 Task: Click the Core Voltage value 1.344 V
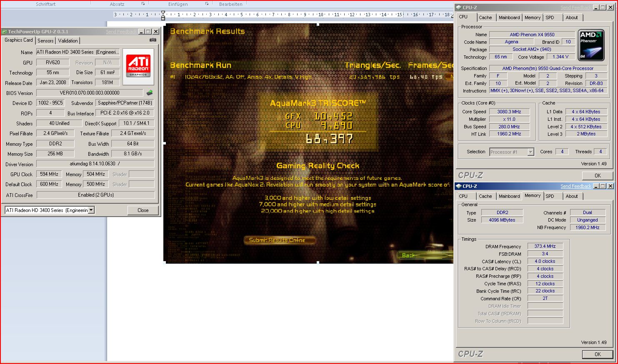click(560, 57)
